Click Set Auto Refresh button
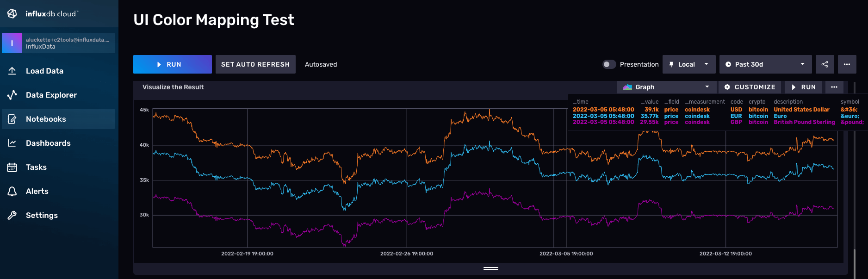Image resolution: width=868 pixels, height=279 pixels. [255, 64]
